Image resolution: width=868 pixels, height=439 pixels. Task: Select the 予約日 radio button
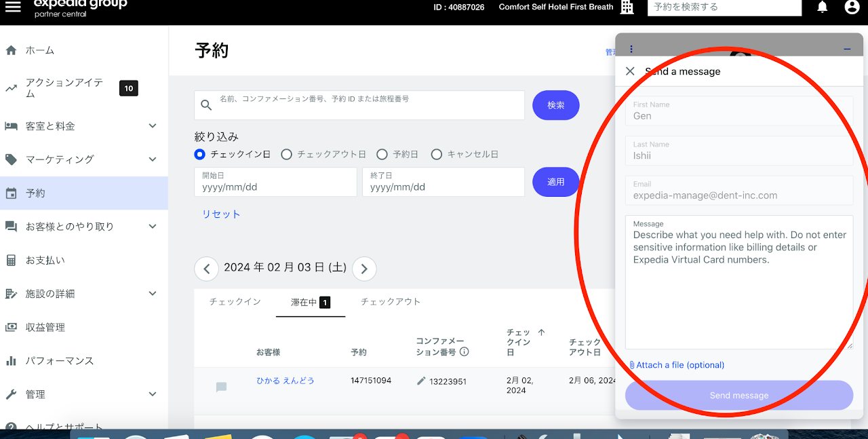pos(382,155)
